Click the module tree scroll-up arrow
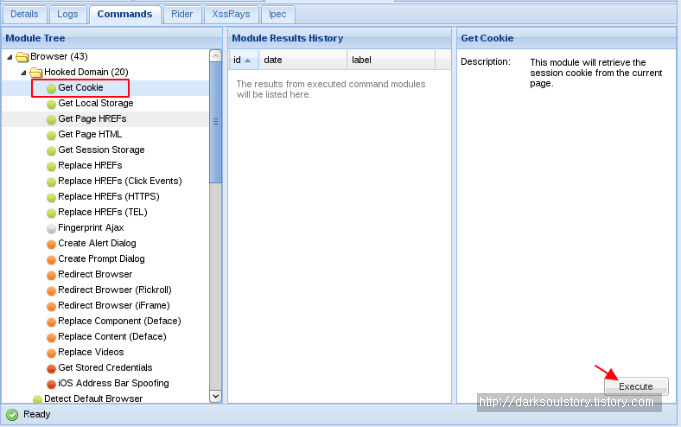681x427 pixels. [215, 55]
